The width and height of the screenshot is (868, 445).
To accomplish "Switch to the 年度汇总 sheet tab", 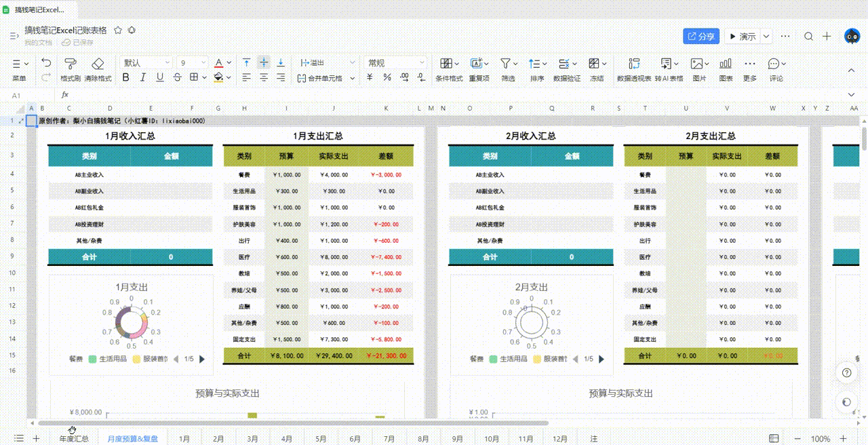I will pos(74,439).
